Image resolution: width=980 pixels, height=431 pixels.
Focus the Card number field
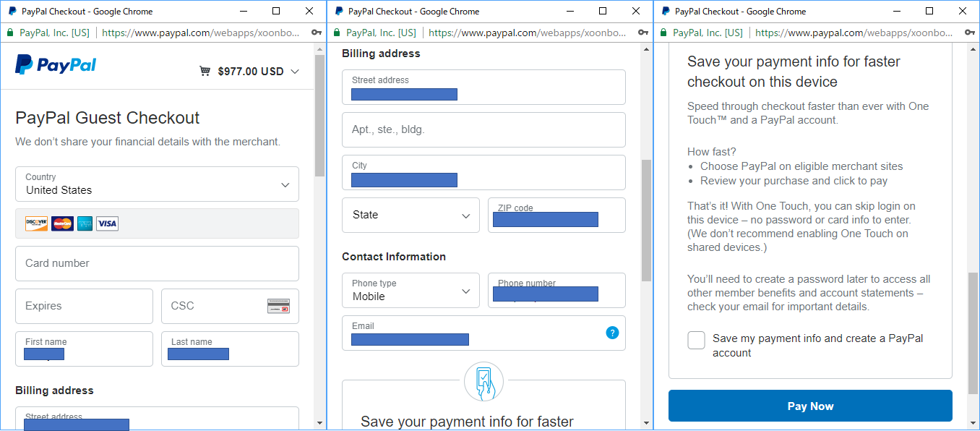tap(157, 263)
